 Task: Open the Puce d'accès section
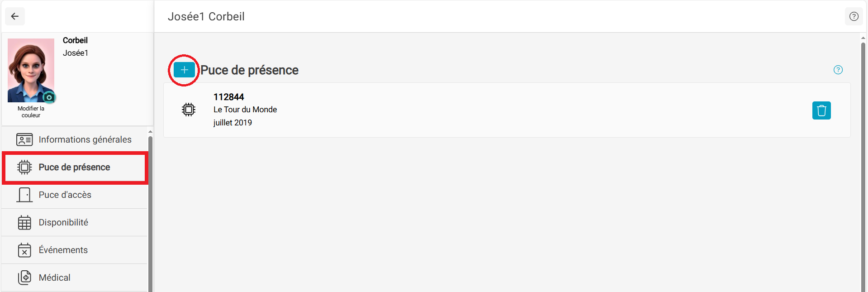(x=75, y=195)
